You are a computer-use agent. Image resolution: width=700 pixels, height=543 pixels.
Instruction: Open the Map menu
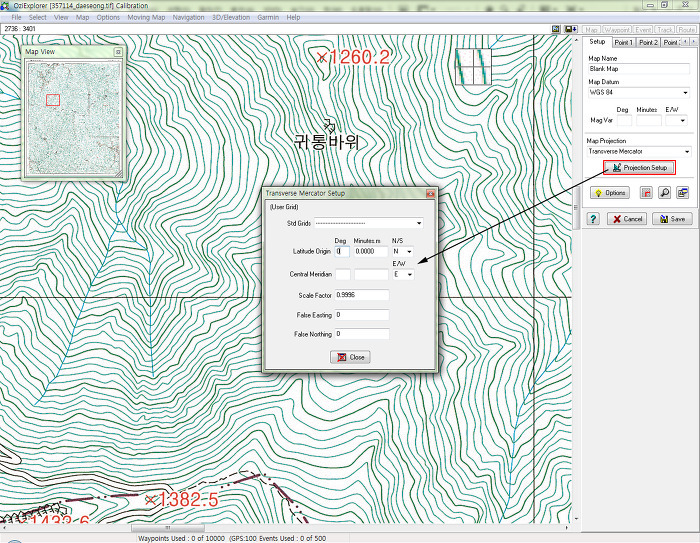pos(83,17)
